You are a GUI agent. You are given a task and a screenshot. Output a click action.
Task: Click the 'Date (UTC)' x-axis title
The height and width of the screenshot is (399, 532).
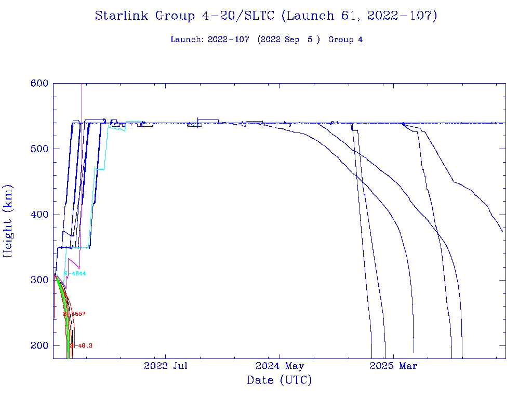279,381
